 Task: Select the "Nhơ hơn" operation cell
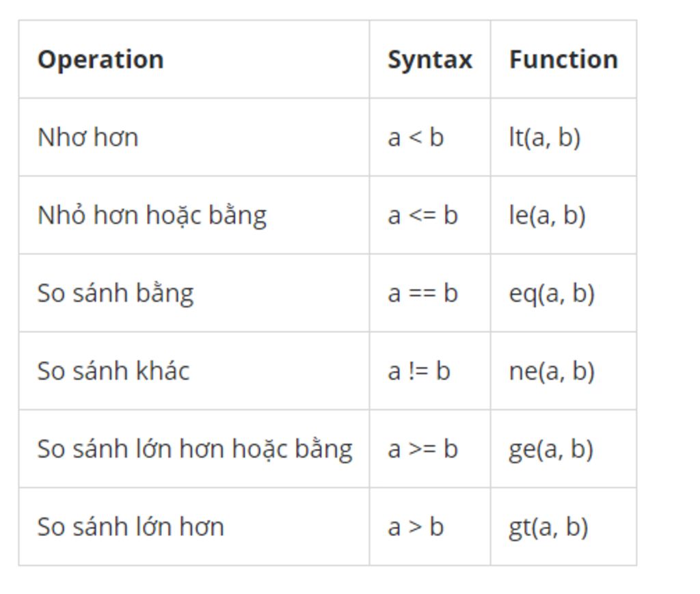point(88,137)
